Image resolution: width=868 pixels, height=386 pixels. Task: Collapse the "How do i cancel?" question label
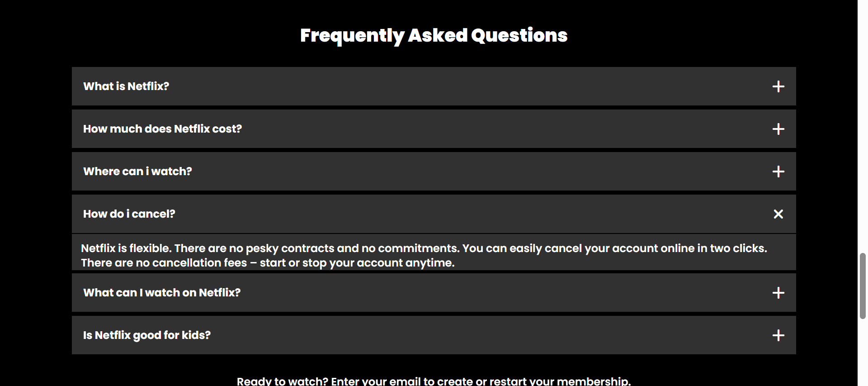click(x=129, y=214)
